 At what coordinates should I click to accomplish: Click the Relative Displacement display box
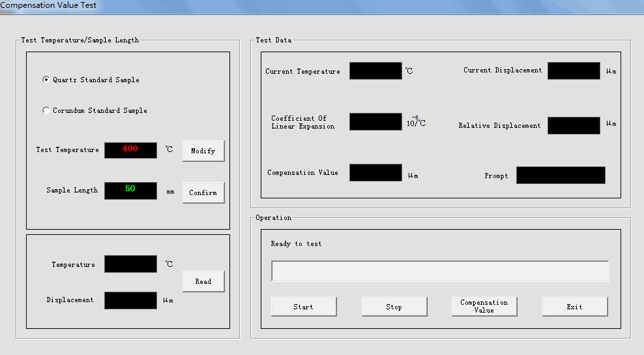pos(574,125)
